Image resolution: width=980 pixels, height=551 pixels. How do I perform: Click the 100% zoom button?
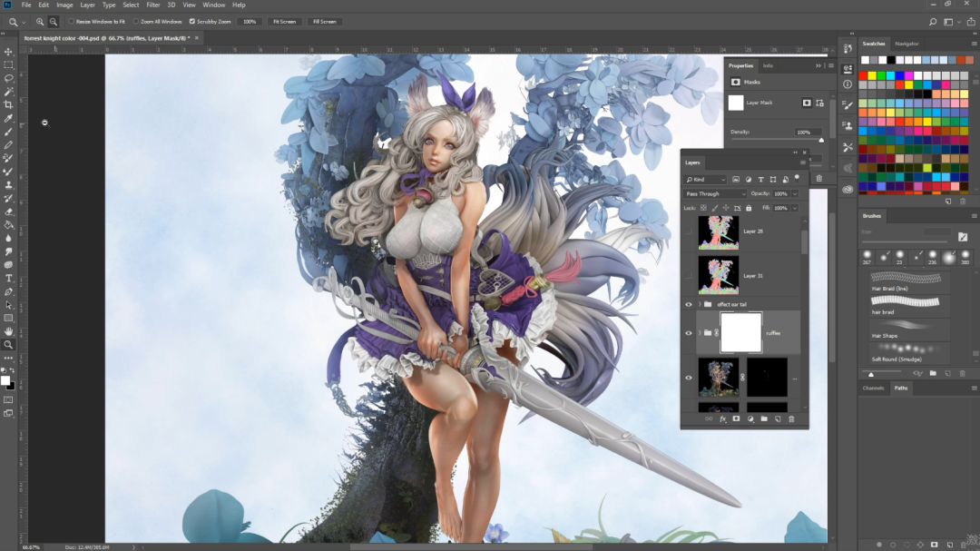pyautogui.click(x=250, y=21)
